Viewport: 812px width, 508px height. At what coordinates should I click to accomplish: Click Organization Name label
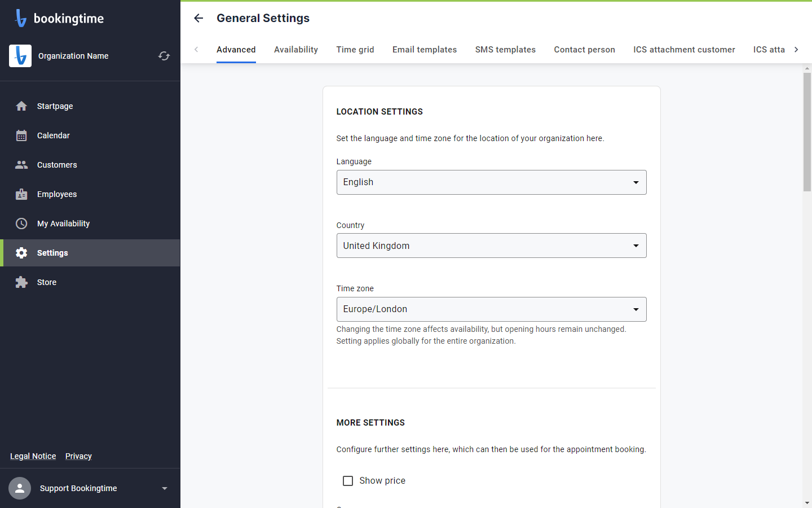tap(73, 56)
